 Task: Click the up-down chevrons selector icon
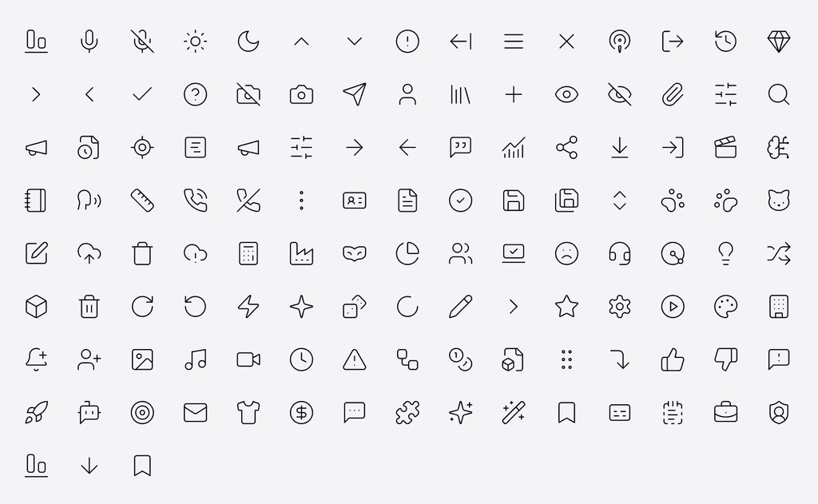tap(619, 200)
